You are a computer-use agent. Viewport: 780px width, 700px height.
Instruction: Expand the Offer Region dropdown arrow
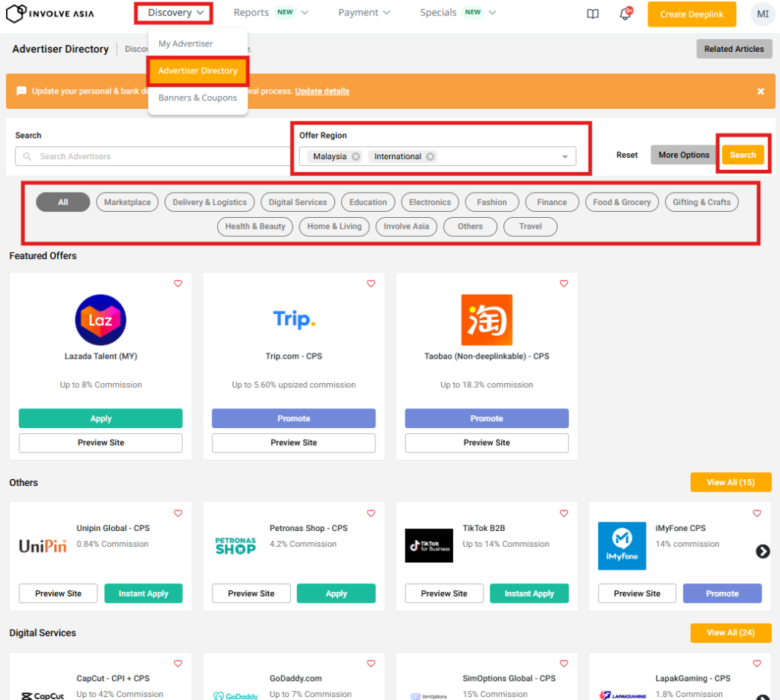565,157
